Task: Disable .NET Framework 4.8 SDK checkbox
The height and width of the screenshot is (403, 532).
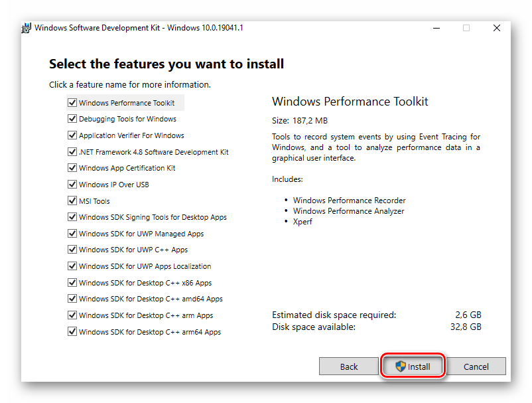Action: pos(72,152)
